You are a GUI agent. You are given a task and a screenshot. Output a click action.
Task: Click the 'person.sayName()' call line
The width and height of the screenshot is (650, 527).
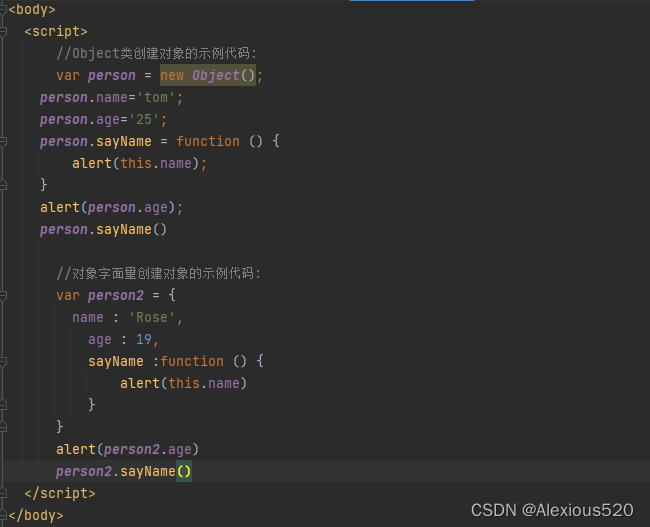(103, 229)
